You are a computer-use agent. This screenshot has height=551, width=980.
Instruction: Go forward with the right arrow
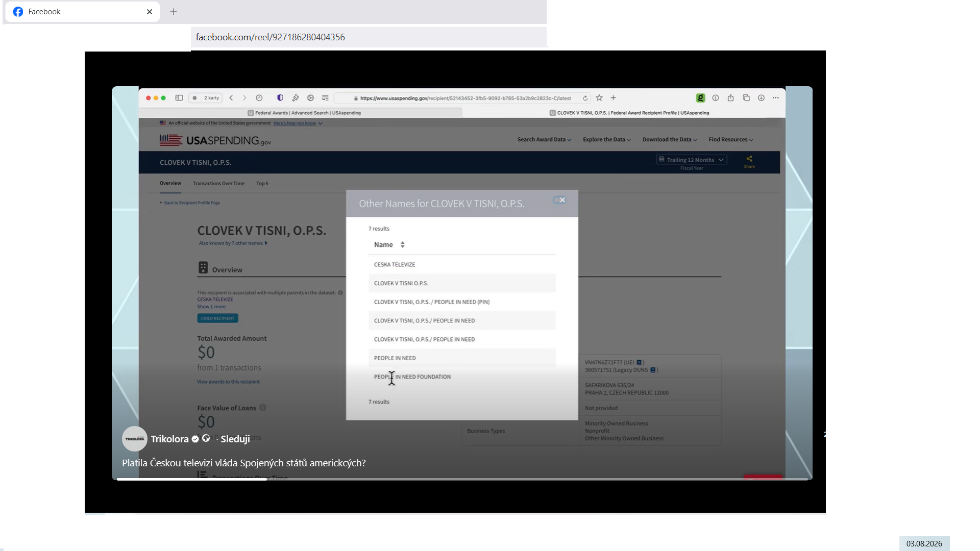[x=244, y=98]
